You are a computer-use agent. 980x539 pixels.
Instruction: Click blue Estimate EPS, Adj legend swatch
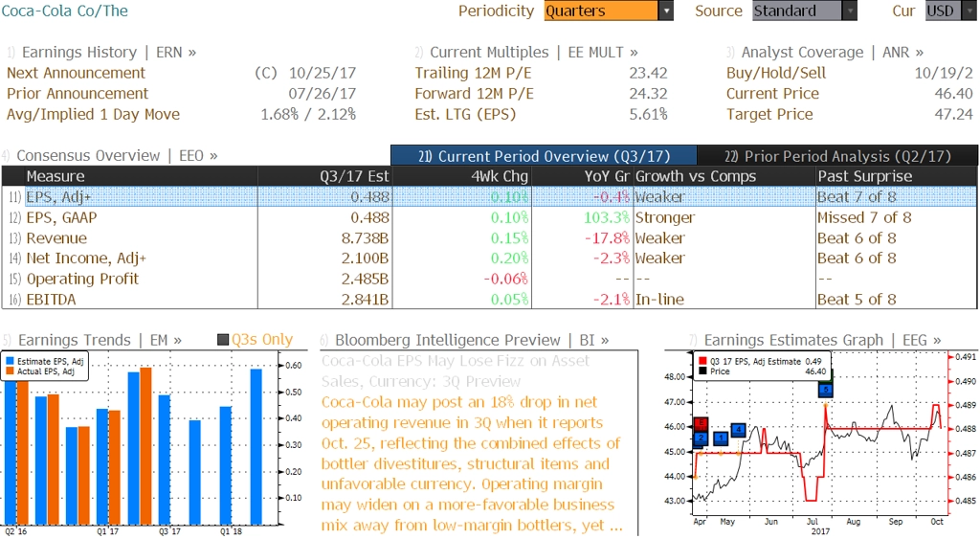[10, 362]
